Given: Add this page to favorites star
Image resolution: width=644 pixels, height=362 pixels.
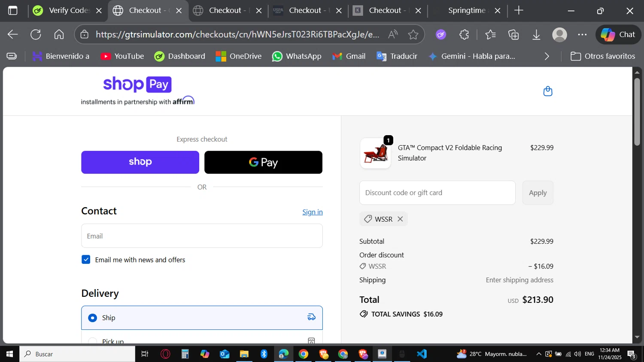Looking at the screenshot, I should (x=413, y=34).
